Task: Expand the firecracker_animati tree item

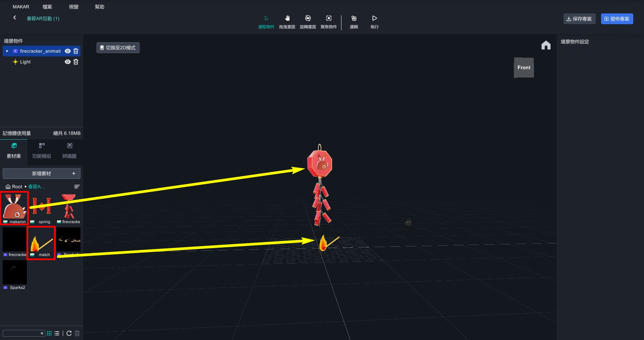Action: tap(7, 51)
